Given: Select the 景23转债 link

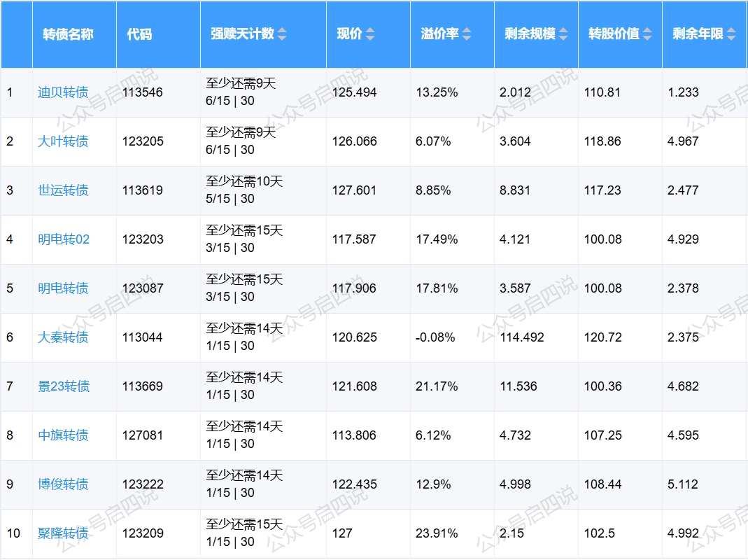Looking at the screenshot, I should tap(64, 386).
